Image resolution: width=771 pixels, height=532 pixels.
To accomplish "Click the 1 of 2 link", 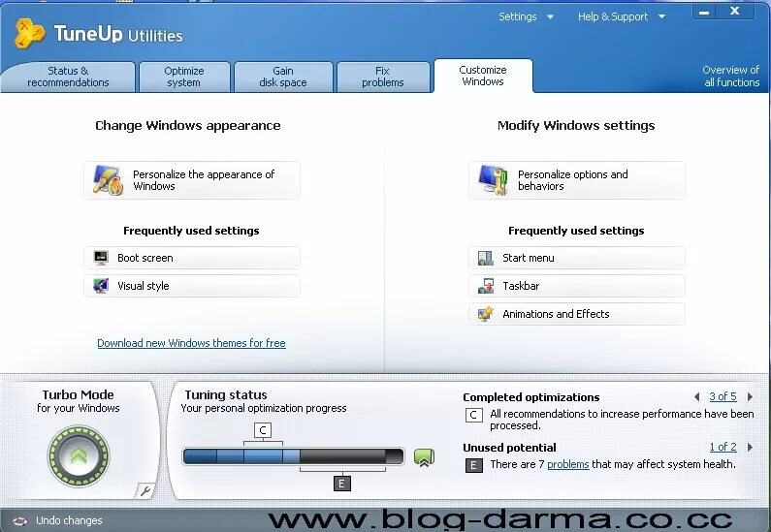I will (x=723, y=447).
